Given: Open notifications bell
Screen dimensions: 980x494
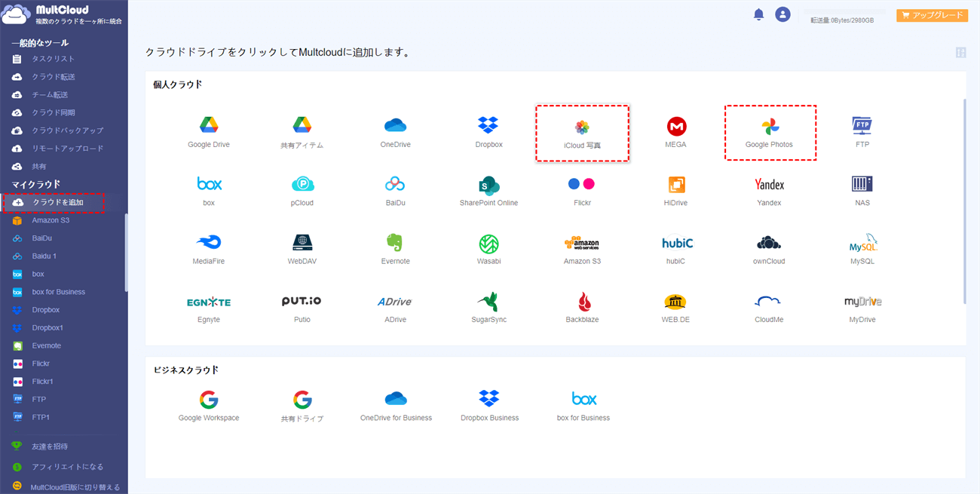Looking at the screenshot, I should pyautogui.click(x=758, y=14).
